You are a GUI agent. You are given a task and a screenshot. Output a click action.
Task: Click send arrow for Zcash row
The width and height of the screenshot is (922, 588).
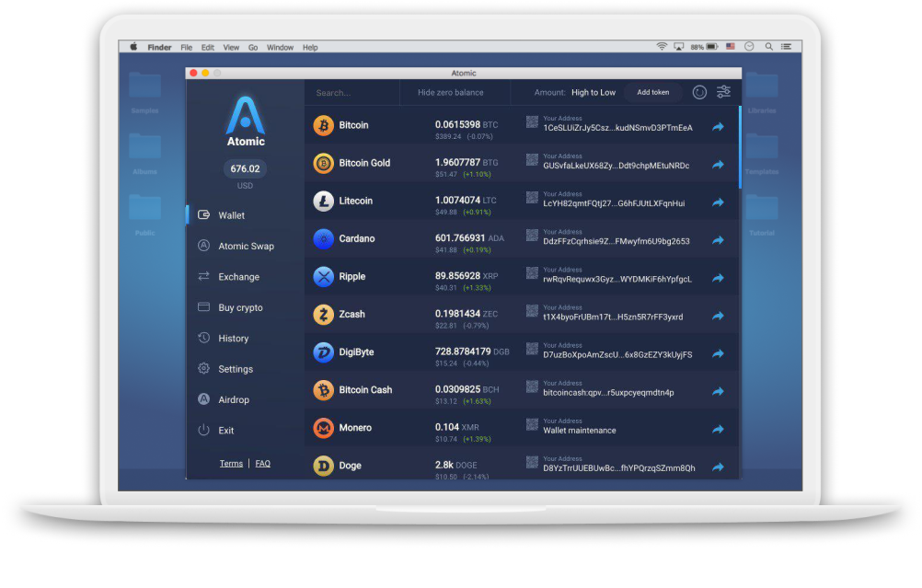718,316
